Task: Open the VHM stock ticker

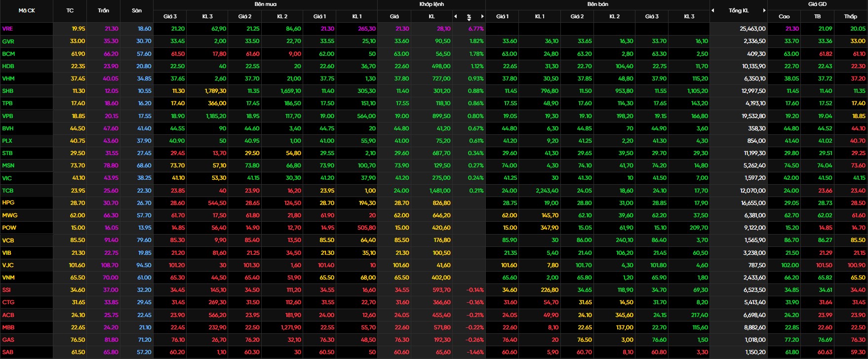Action: (8, 78)
